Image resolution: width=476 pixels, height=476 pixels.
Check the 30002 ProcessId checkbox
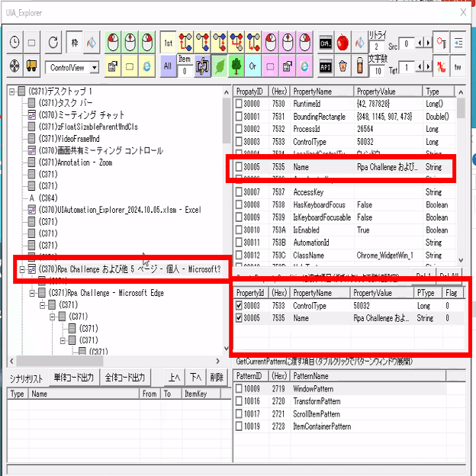tap(239, 129)
